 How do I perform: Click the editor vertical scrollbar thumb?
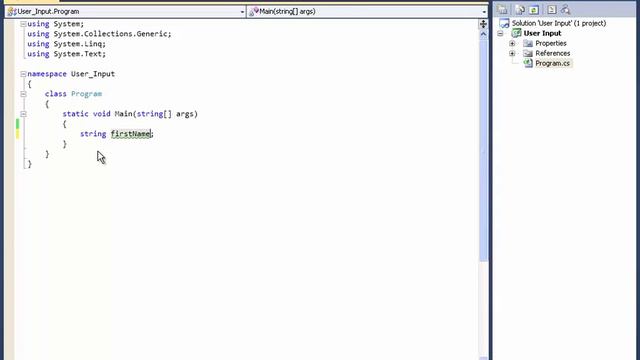(483, 150)
